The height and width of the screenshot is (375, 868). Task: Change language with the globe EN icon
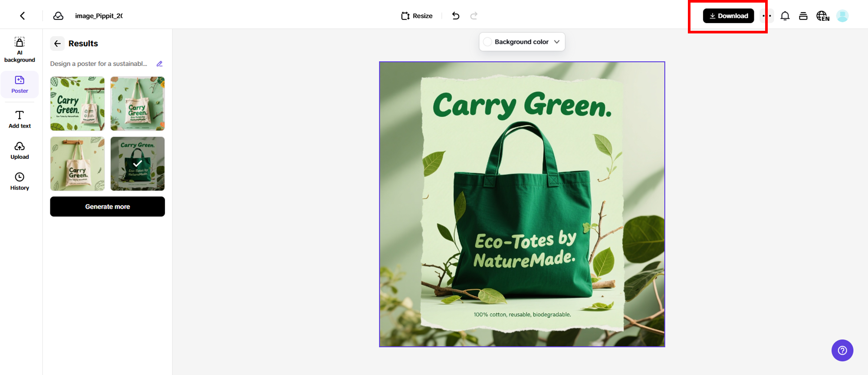point(822,16)
